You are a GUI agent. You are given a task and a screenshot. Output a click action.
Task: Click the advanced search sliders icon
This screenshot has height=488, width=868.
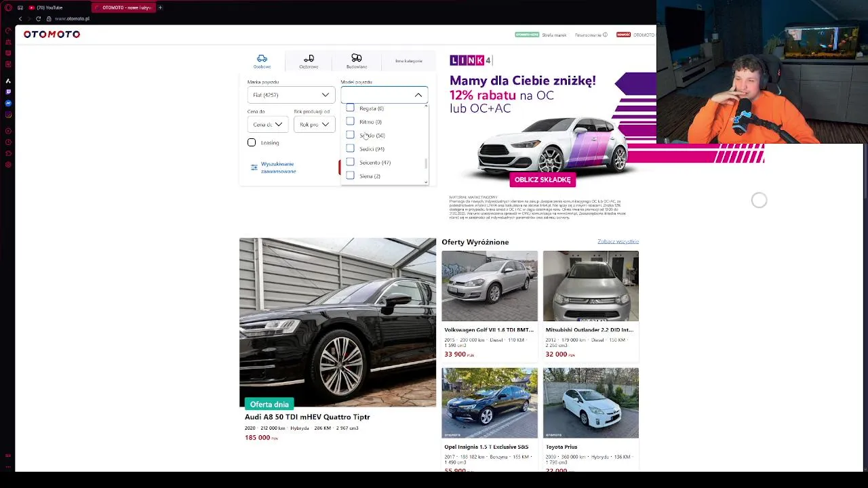click(x=254, y=167)
